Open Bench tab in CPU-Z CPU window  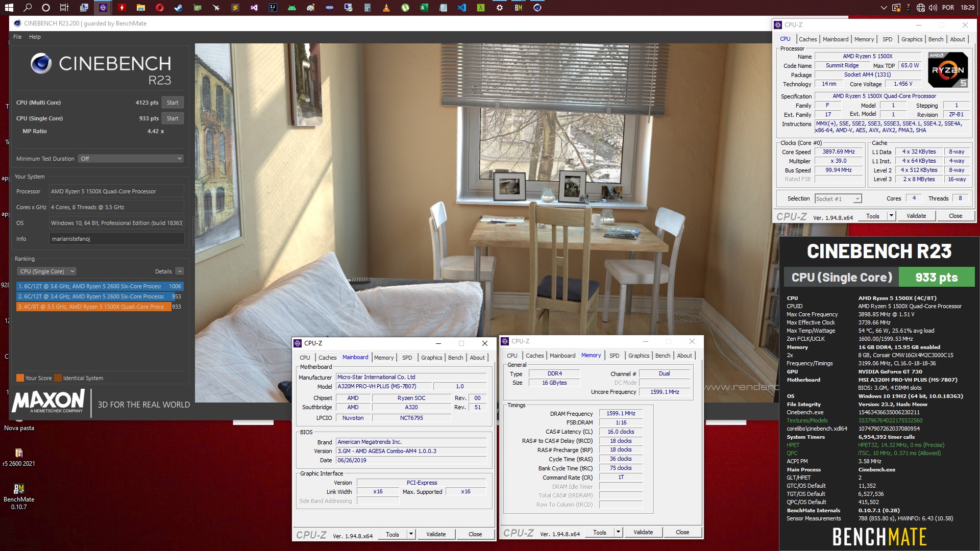coord(936,39)
